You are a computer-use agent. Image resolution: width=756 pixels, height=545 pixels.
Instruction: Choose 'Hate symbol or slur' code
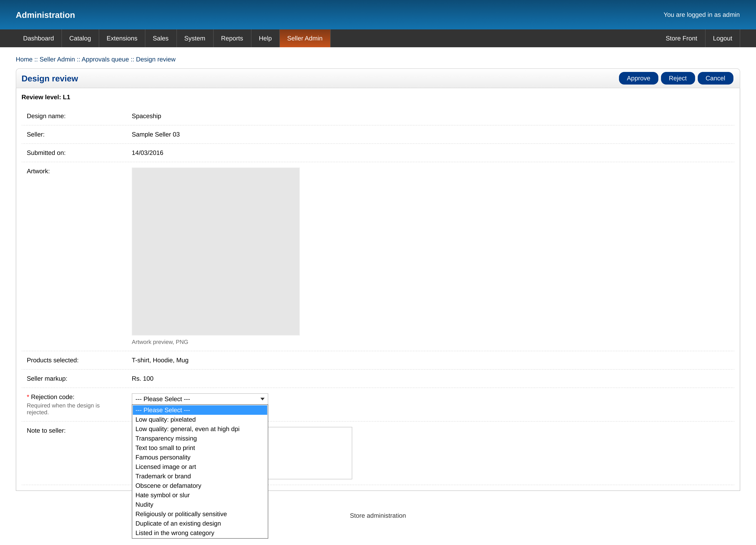click(x=200, y=495)
